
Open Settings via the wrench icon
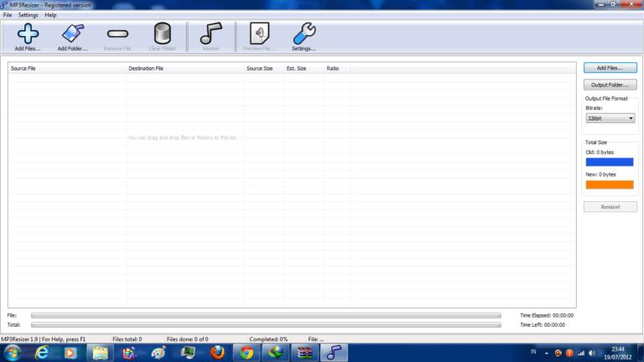304,34
